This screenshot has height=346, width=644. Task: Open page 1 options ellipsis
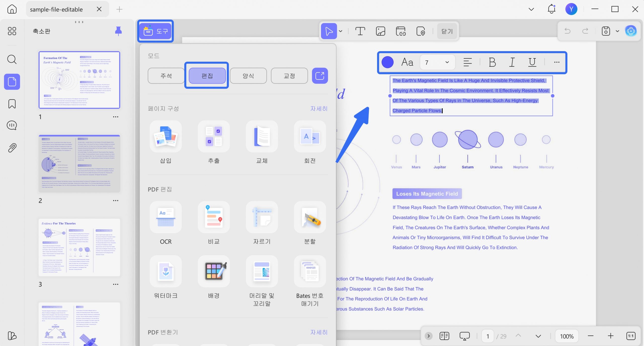coord(115,117)
